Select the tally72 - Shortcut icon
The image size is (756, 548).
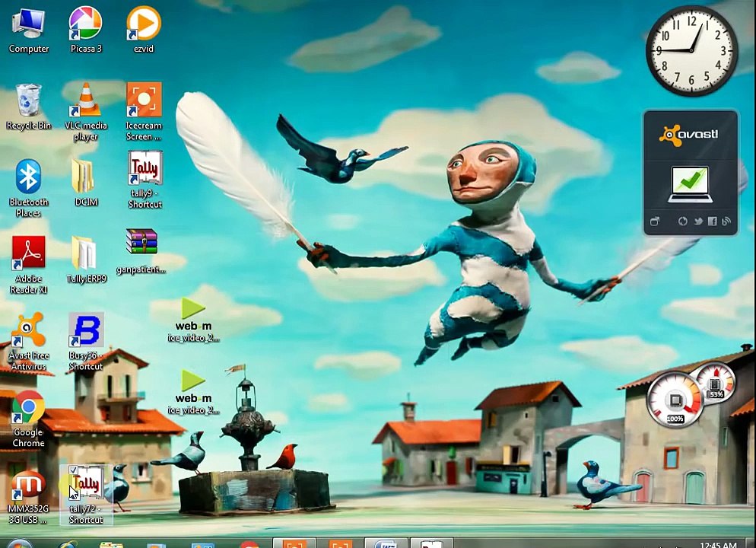(x=86, y=495)
